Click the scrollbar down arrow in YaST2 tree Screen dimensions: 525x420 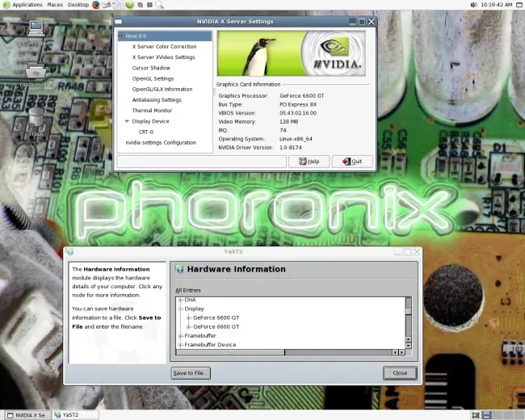click(409, 346)
